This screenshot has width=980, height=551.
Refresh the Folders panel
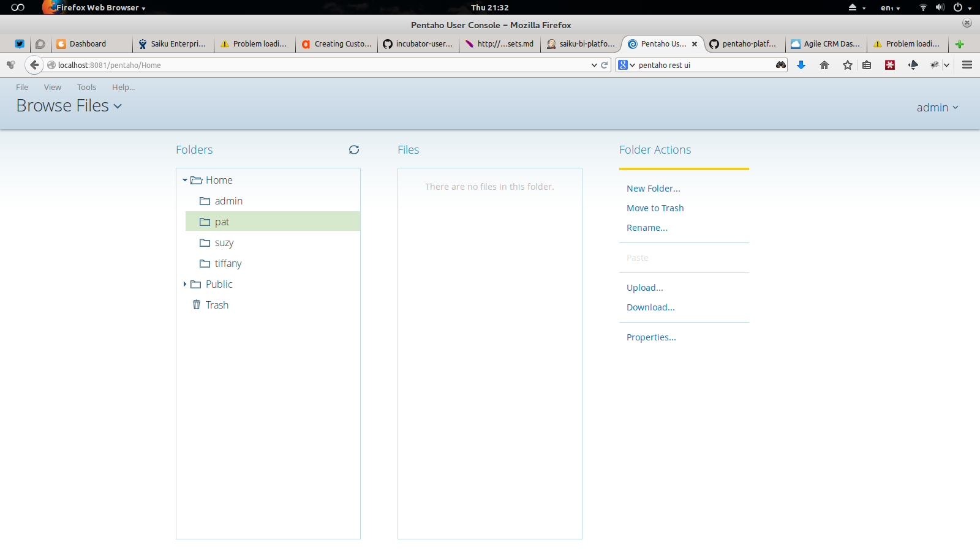[x=354, y=150]
